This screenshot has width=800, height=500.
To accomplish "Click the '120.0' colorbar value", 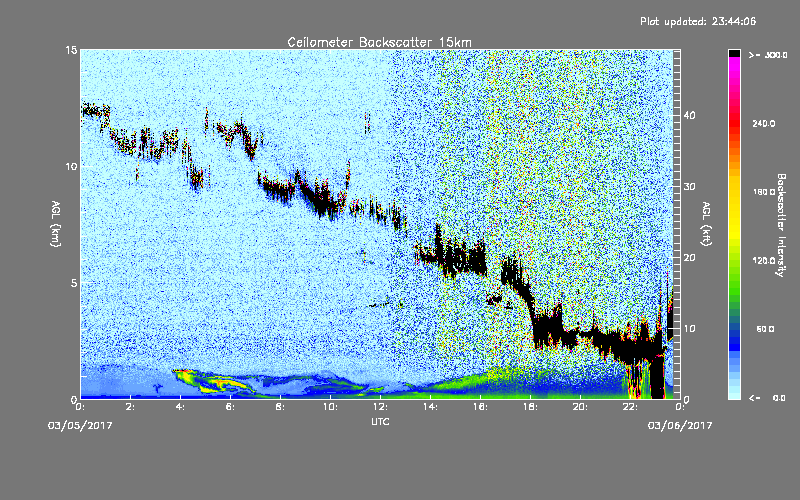I will [x=764, y=261].
